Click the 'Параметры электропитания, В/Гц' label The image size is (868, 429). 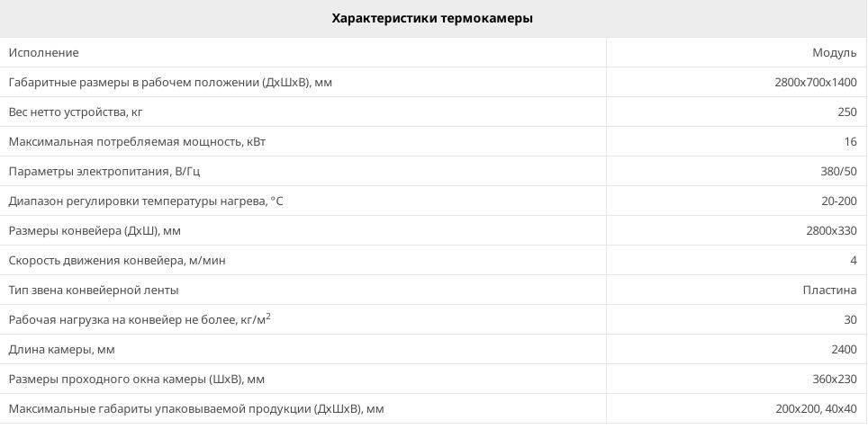111,172
